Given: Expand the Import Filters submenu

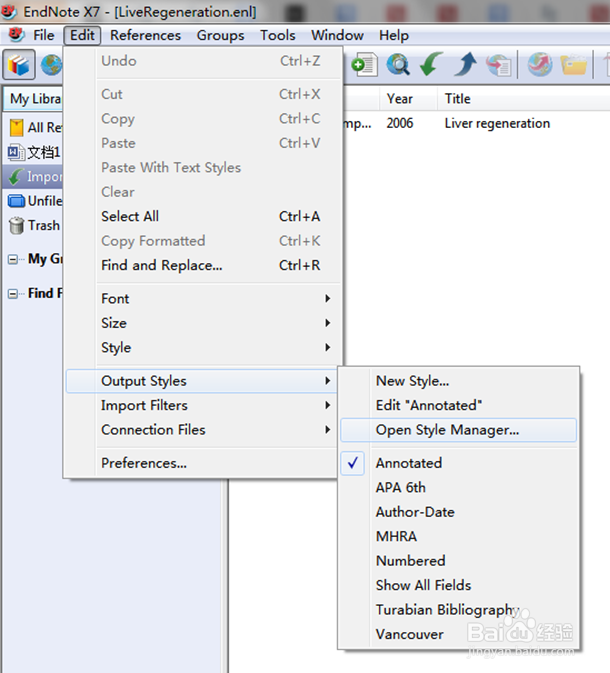Looking at the screenshot, I should click(204, 405).
